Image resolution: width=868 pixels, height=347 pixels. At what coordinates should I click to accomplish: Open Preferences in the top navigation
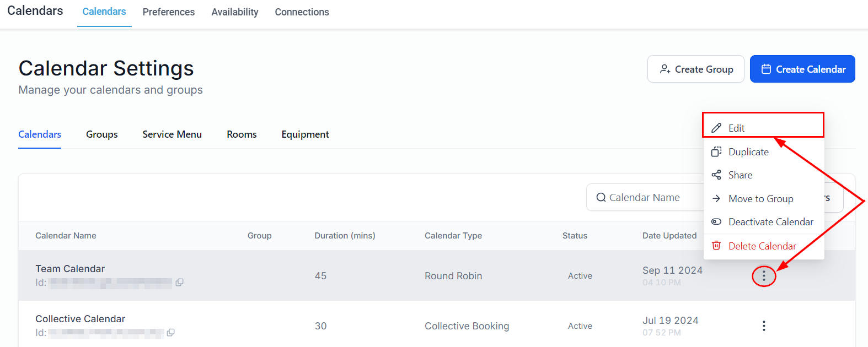(169, 12)
